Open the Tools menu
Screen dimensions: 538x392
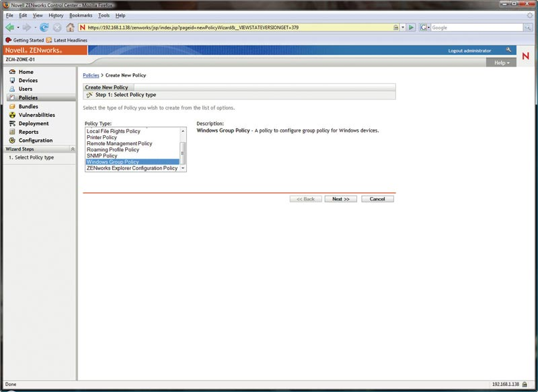click(x=104, y=15)
